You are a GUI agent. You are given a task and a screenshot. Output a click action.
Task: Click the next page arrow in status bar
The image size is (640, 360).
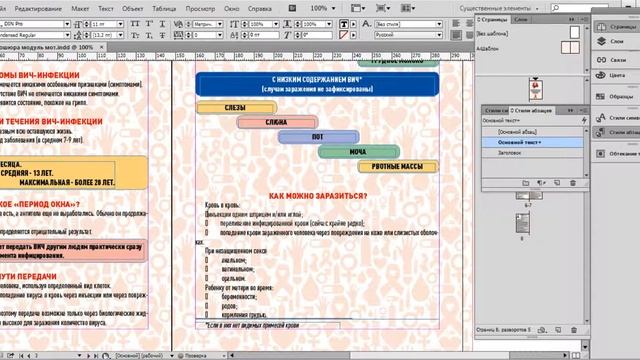89,356
